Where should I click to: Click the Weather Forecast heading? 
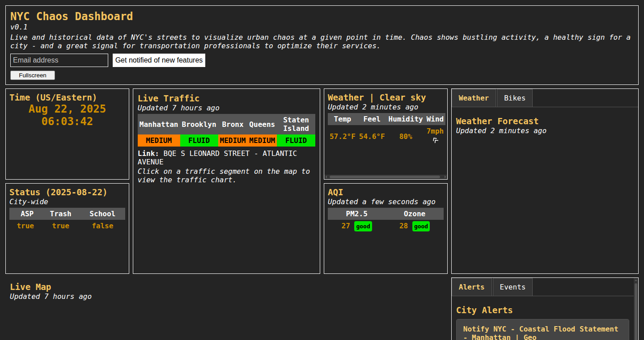coord(497,121)
